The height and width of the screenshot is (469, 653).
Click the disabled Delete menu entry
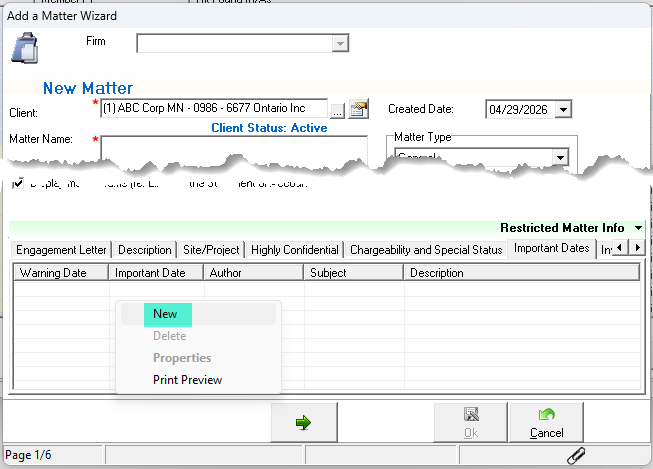[x=198, y=336]
